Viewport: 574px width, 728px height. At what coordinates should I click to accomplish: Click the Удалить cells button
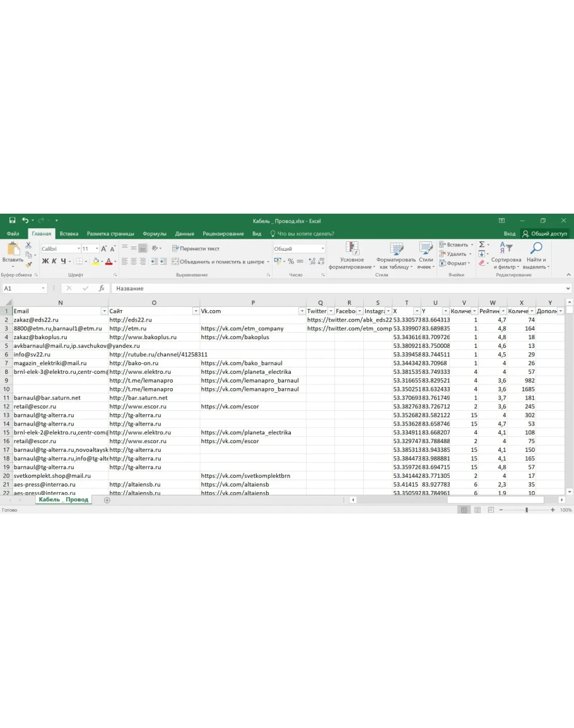click(x=455, y=254)
